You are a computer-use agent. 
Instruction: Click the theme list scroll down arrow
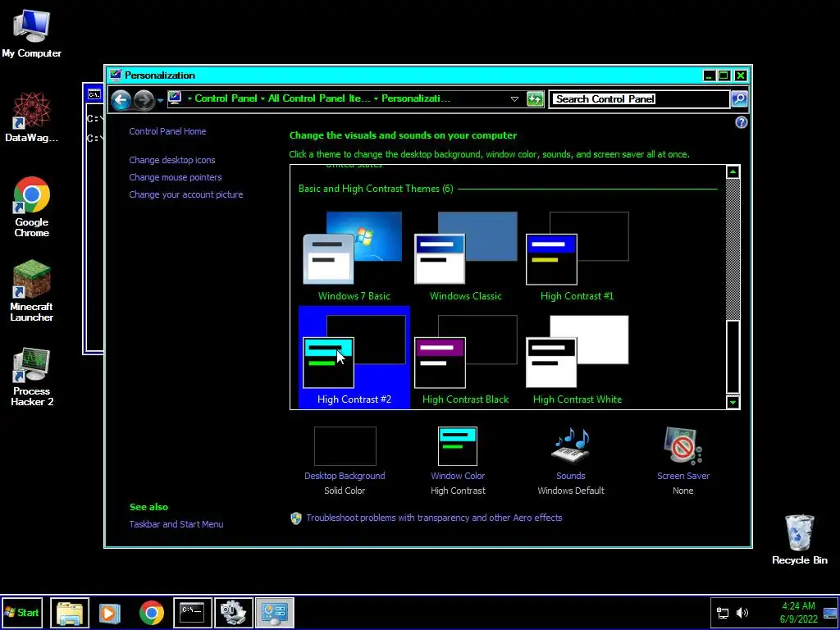pos(733,402)
